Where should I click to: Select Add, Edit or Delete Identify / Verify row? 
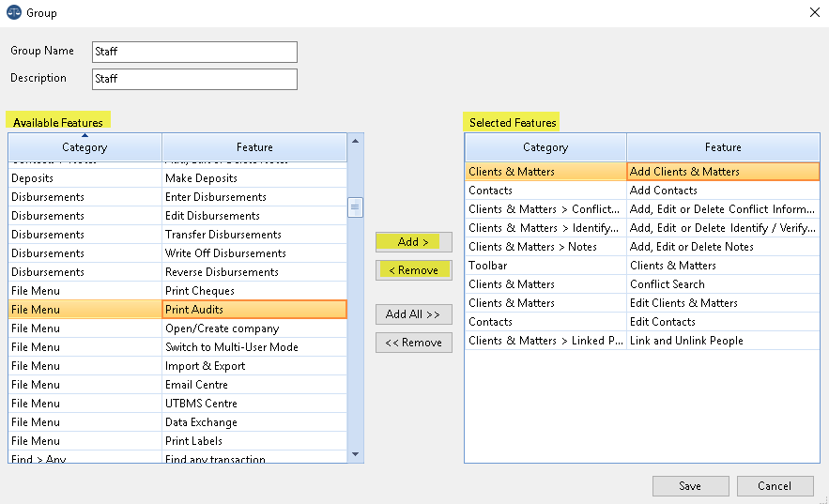(x=642, y=228)
